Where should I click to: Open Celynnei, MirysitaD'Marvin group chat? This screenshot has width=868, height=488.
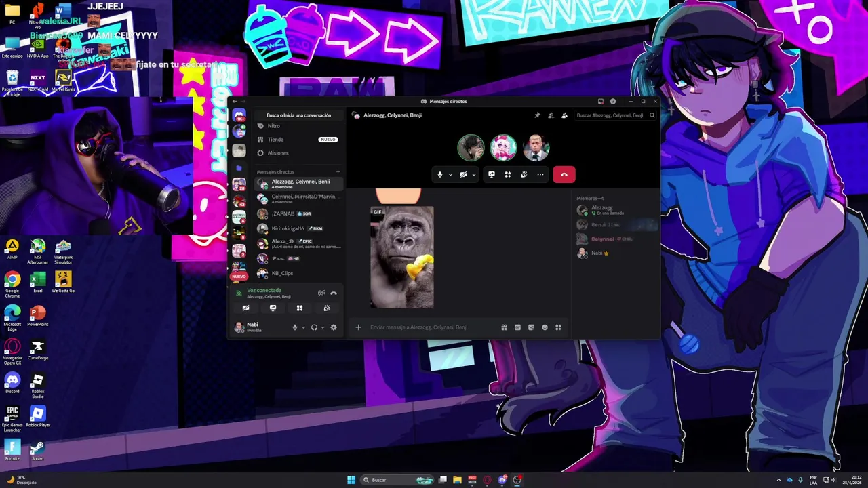[x=298, y=199]
